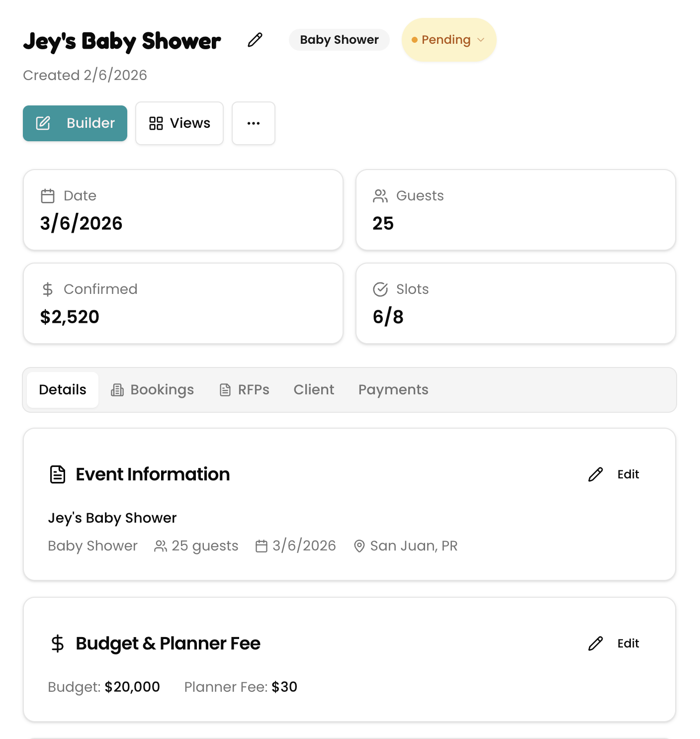The width and height of the screenshot is (700, 739).
Task: Click the Guests icon above the guest count
Action: 381,196
